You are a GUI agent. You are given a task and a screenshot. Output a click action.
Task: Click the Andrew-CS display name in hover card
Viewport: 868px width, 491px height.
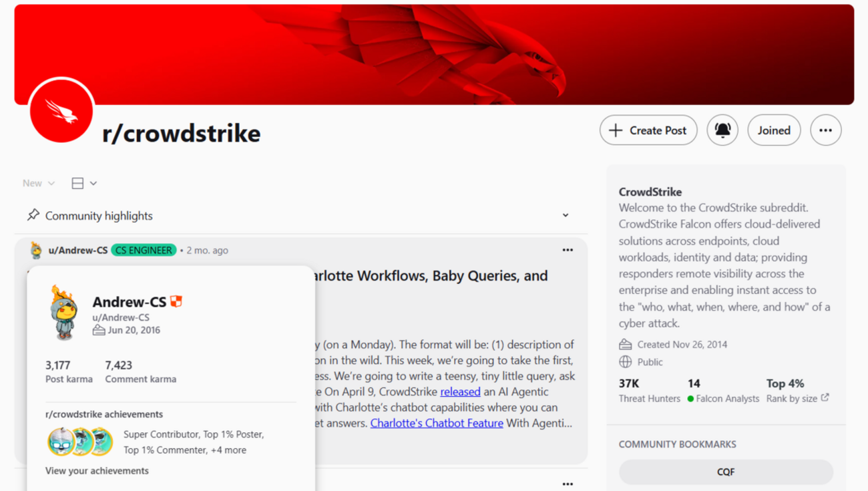(130, 302)
